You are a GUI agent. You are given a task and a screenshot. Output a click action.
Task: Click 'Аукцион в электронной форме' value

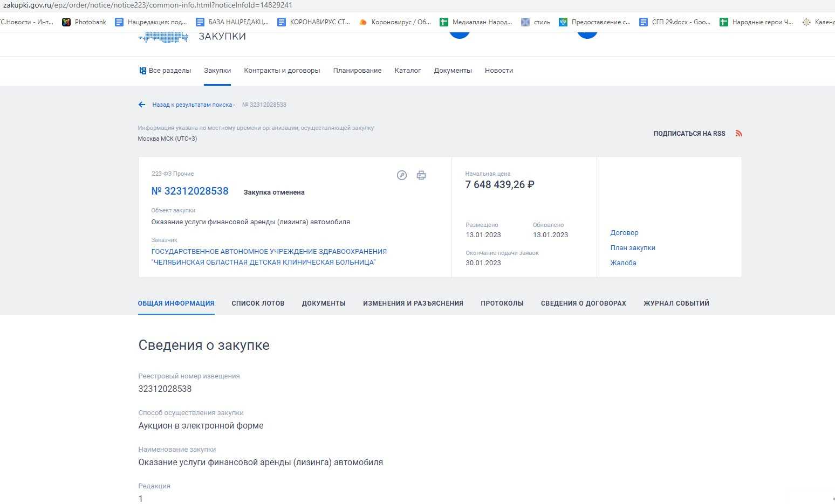(201, 426)
